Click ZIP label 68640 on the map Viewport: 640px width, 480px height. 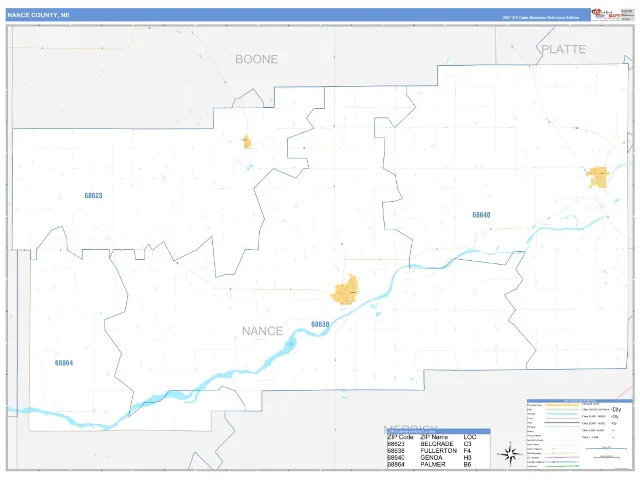coord(481,215)
